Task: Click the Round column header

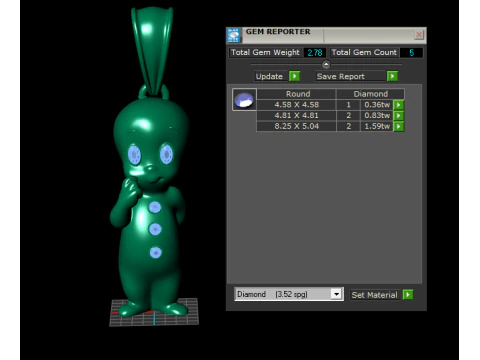Action: coord(297,94)
